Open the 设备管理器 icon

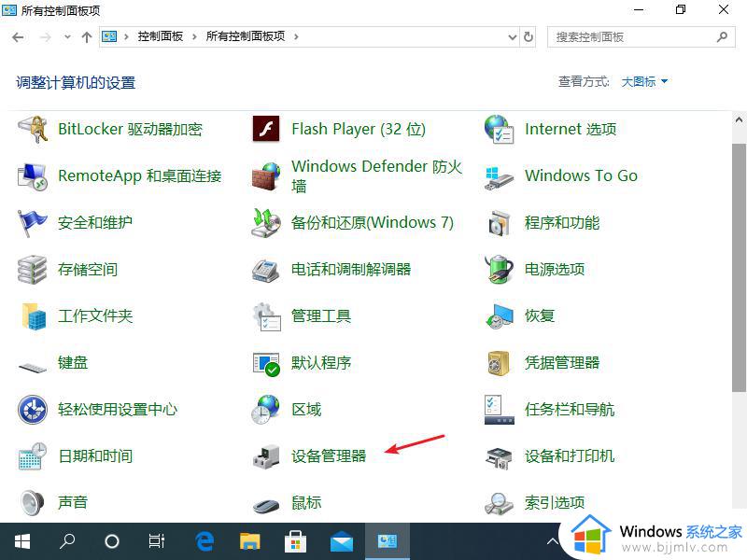pos(266,456)
